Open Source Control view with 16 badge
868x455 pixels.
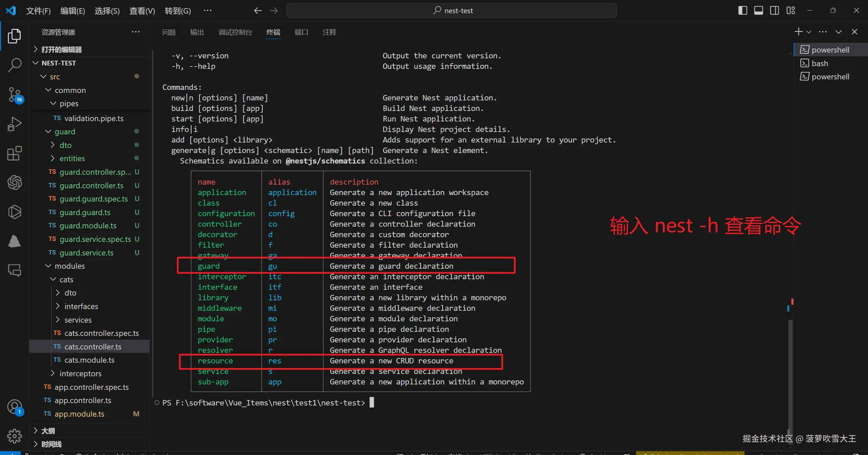click(x=14, y=95)
